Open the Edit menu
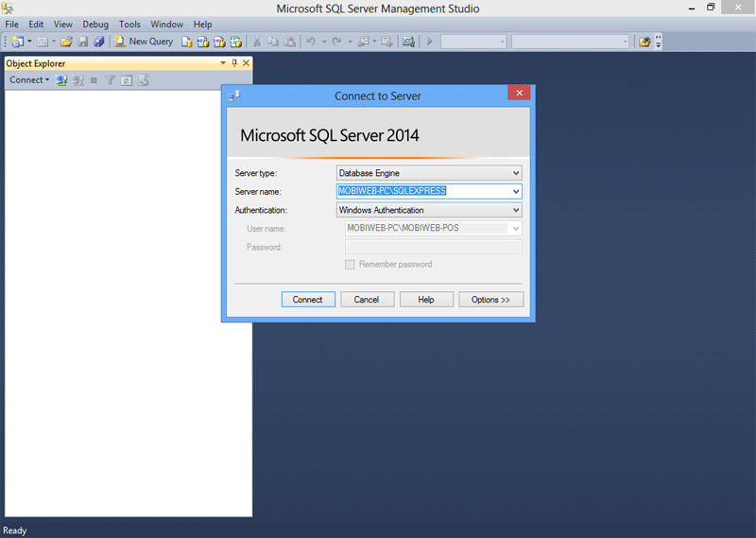The height and width of the screenshot is (538, 756). coord(36,25)
